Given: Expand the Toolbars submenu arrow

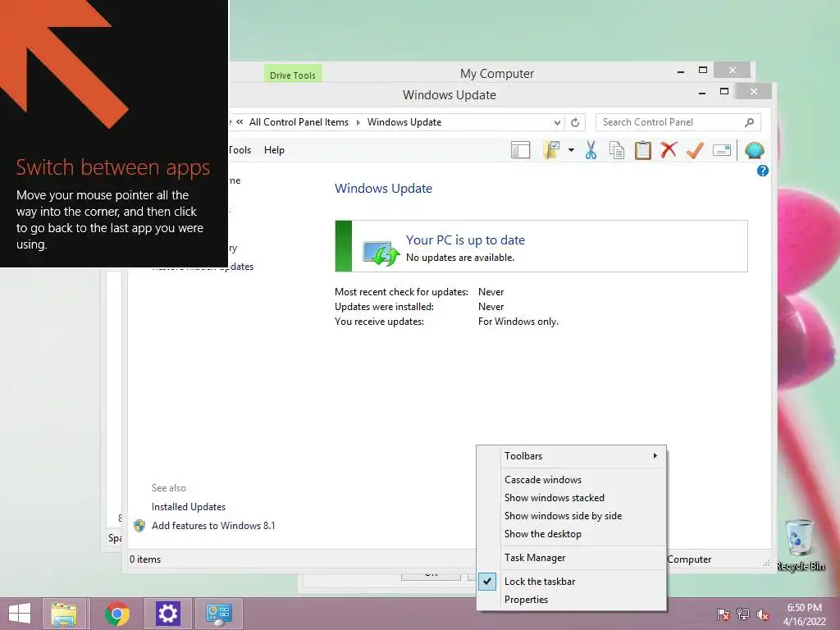Looking at the screenshot, I should [655, 456].
